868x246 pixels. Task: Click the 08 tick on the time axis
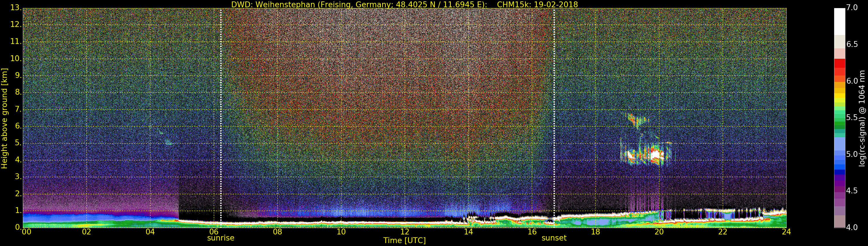coord(278,232)
